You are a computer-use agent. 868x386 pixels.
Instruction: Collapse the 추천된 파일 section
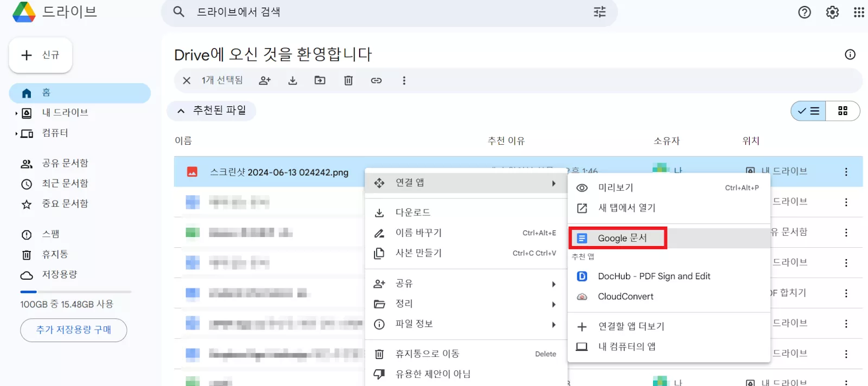(212, 111)
